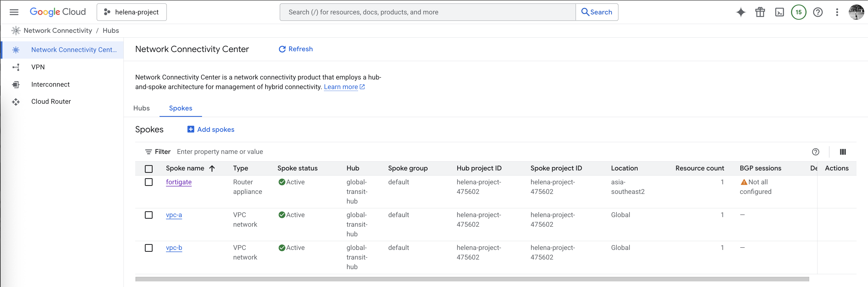
Task: Click the table filter help icon
Action: tap(815, 152)
